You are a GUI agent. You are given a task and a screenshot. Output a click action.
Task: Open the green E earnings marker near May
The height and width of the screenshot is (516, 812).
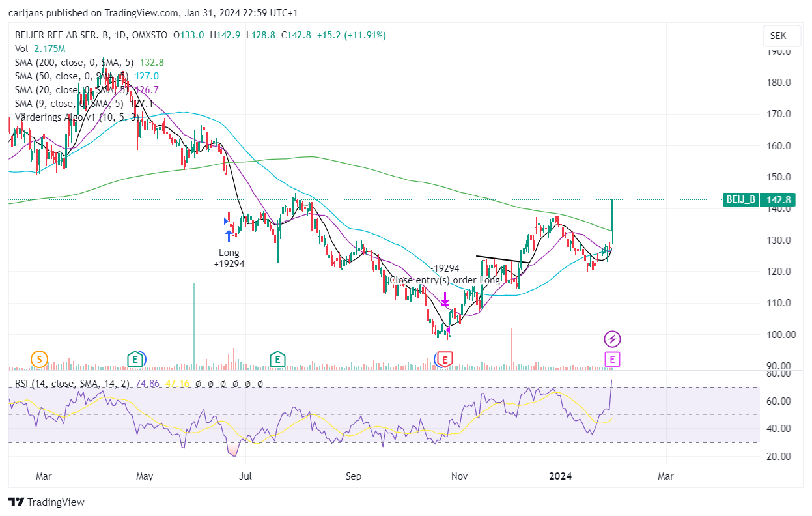click(136, 358)
